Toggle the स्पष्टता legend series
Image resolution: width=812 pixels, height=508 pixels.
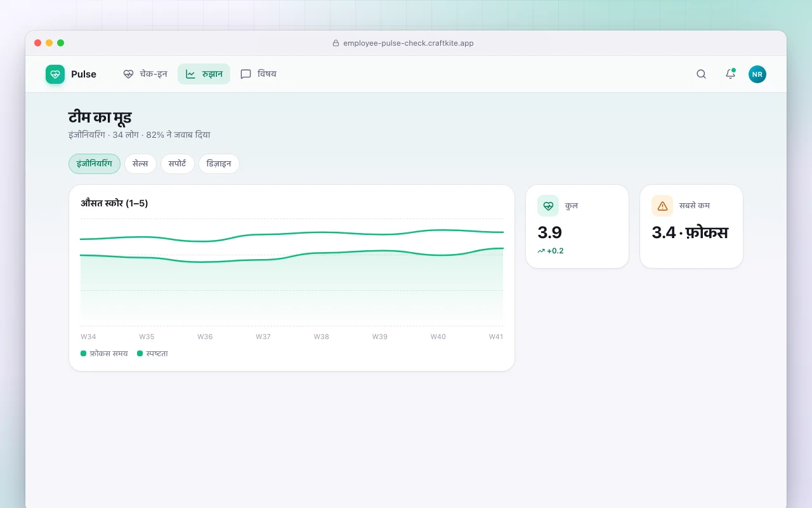pyautogui.click(x=153, y=354)
